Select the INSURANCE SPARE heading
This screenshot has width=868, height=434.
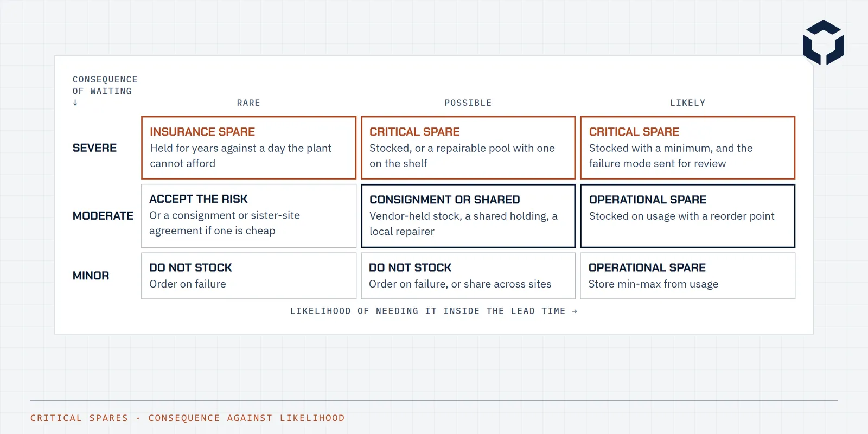202,132
